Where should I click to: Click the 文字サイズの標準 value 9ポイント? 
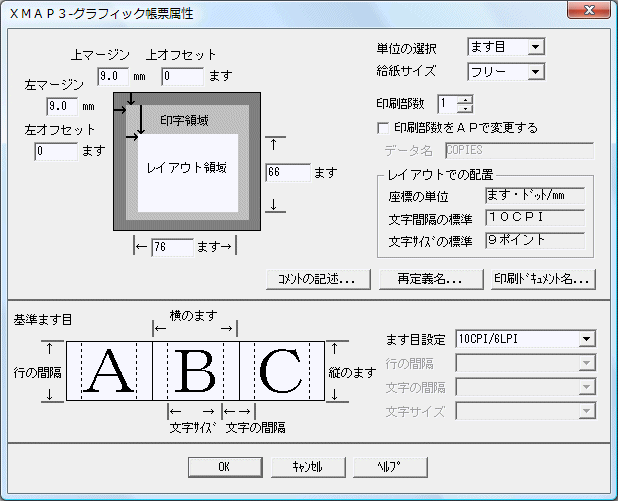pyautogui.click(x=535, y=240)
